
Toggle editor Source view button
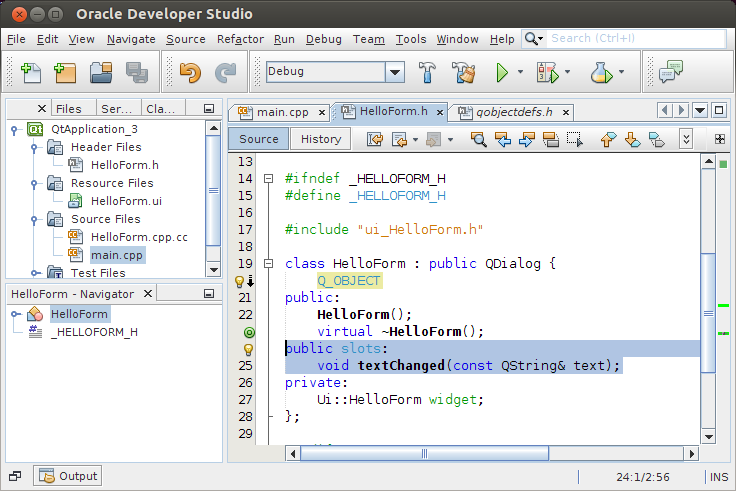pyautogui.click(x=259, y=139)
